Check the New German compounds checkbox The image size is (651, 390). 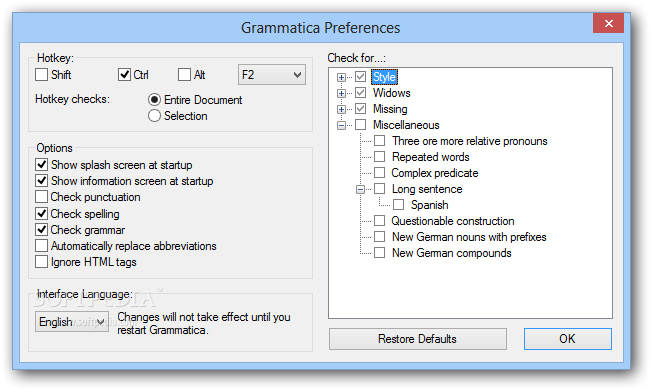point(379,253)
